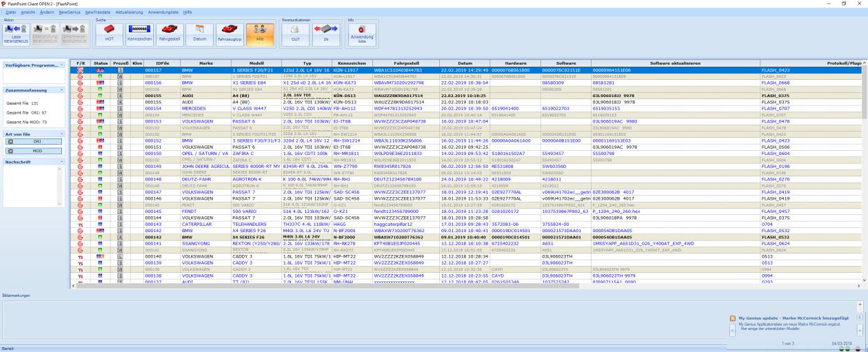Sort table by Fahrgestell column header
The height and width of the screenshot is (352, 868).
[x=406, y=63]
